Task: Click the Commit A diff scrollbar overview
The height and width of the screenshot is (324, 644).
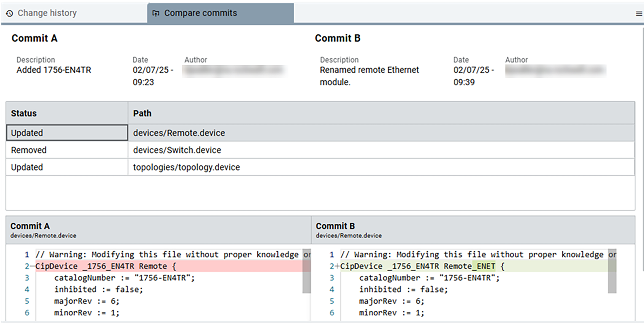Action: coord(306,271)
